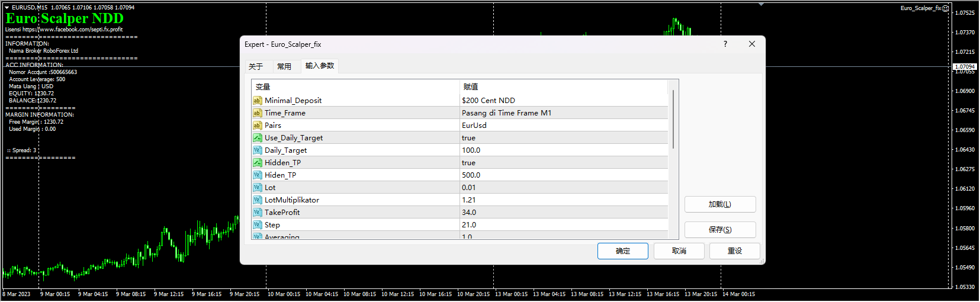Viewport: 980px width, 302px height.
Task: Click the value icon beside LotMultiplikator
Action: click(x=257, y=200)
